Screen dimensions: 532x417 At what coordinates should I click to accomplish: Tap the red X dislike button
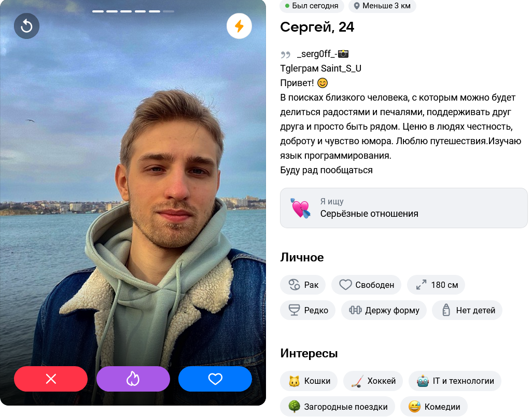click(x=51, y=379)
